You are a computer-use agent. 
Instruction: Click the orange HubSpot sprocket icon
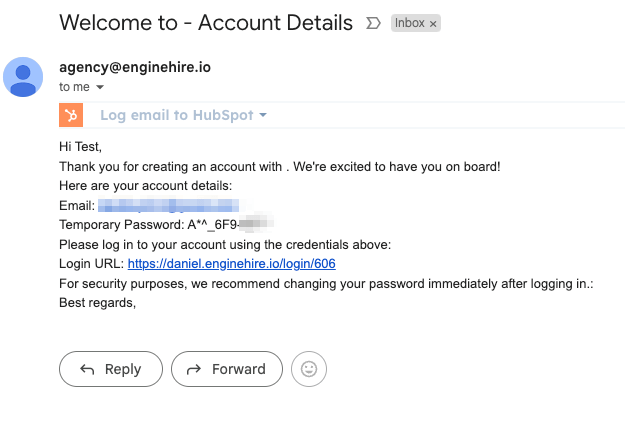pyautogui.click(x=70, y=115)
